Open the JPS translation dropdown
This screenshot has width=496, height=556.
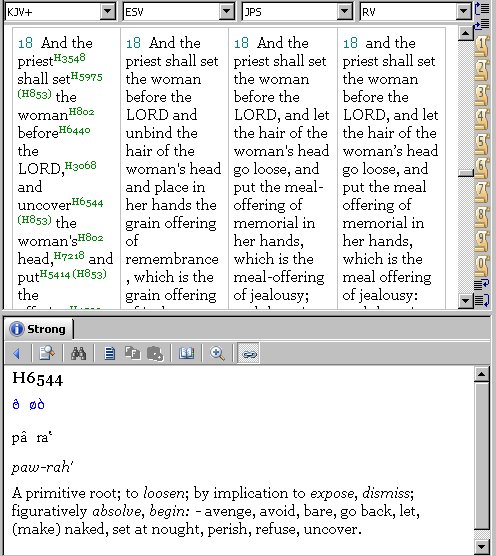345,12
